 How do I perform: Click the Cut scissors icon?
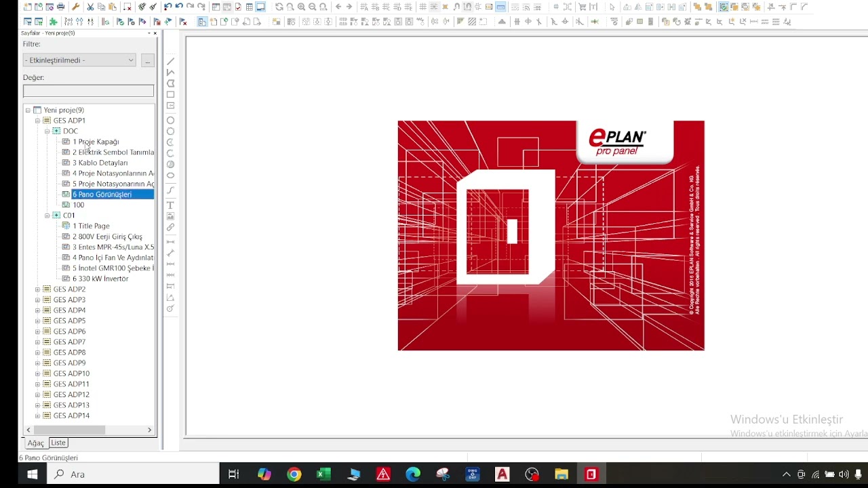pyautogui.click(x=90, y=7)
